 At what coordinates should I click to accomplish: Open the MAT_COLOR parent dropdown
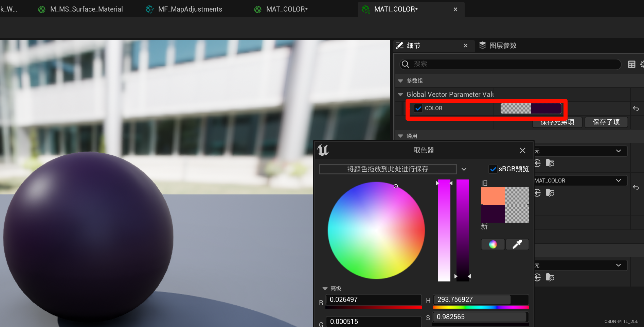(x=580, y=180)
